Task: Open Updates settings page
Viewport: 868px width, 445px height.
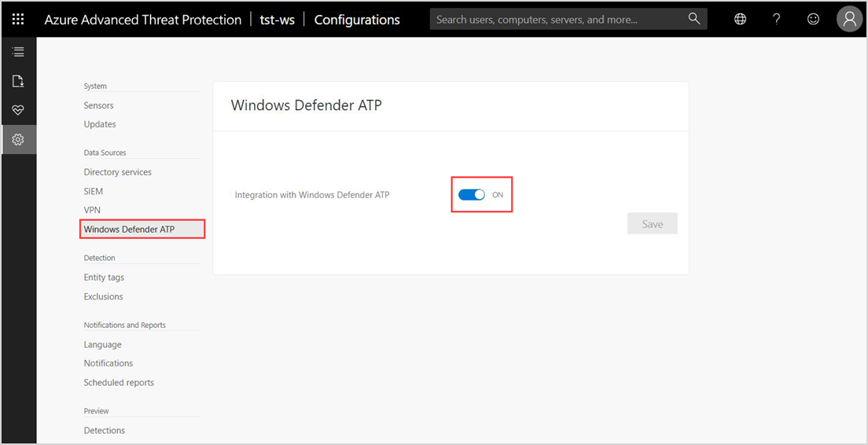Action: [x=100, y=124]
